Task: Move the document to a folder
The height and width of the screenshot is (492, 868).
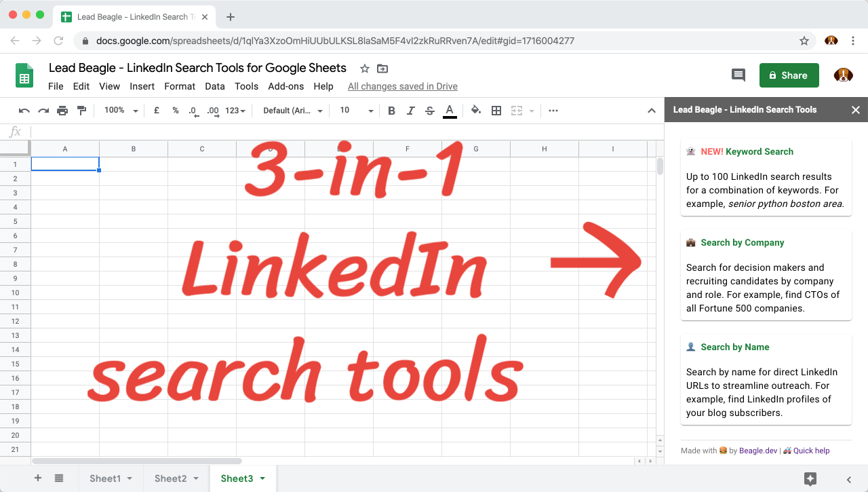Action: [382, 69]
